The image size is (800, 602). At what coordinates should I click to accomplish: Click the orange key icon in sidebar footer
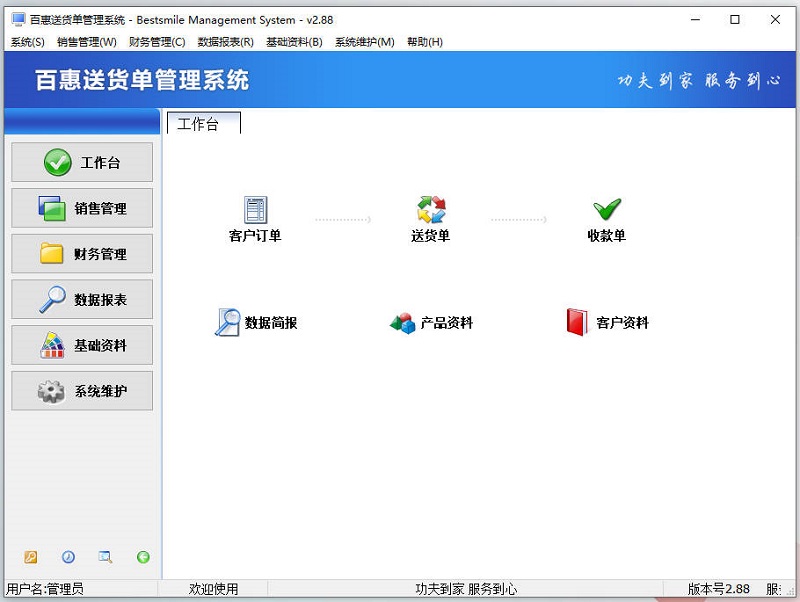(31, 557)
